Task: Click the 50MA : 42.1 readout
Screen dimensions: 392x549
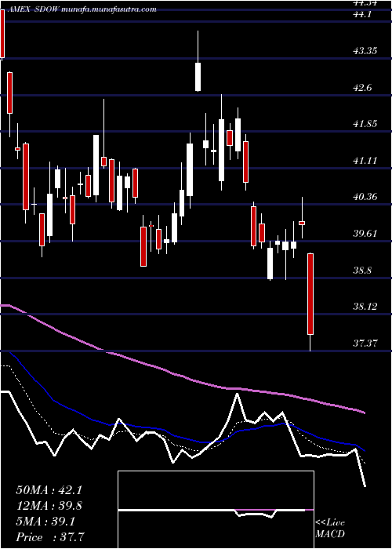Action: [49, 490]
